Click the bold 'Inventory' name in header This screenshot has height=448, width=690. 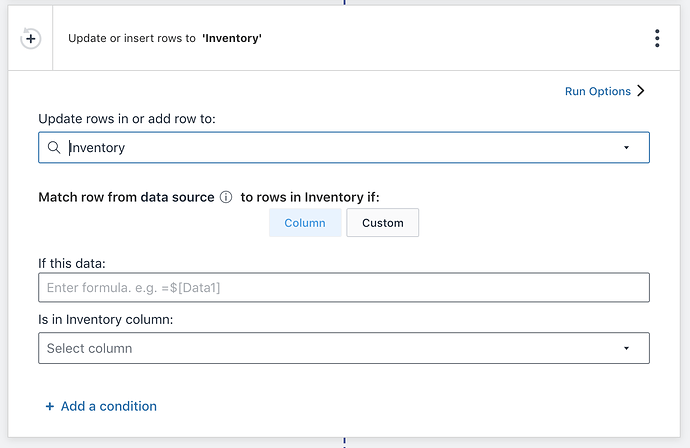click(x=232, y=39)
